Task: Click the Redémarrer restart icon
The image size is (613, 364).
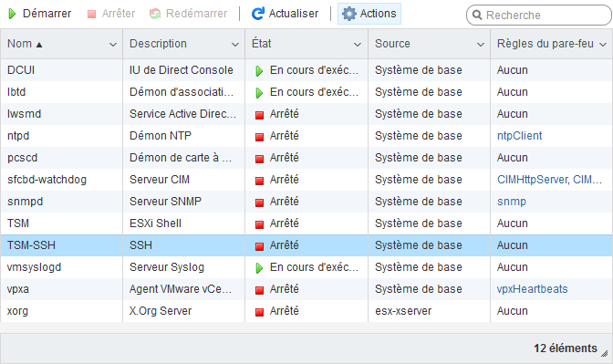Action: coord(155,14)
